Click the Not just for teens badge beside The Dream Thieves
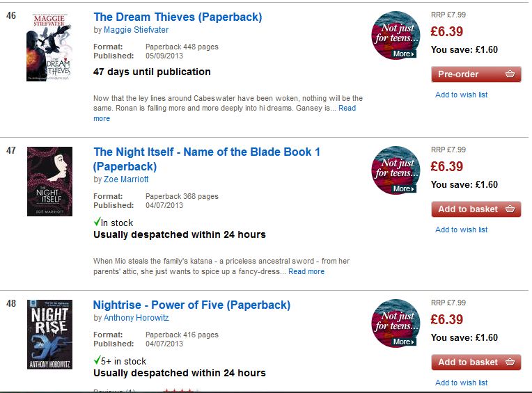 [x=396, y=35]
